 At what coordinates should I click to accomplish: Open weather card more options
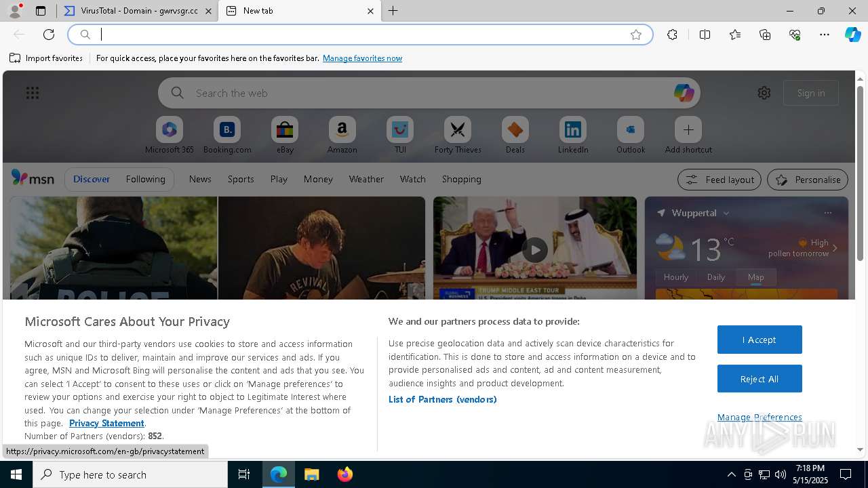pyautogui.click(x=827, y=213)
